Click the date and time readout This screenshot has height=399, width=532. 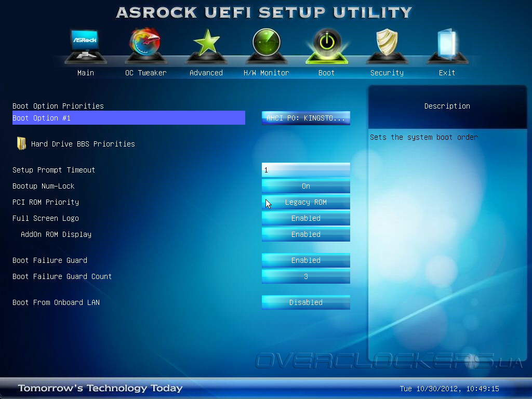coord(449,389)
